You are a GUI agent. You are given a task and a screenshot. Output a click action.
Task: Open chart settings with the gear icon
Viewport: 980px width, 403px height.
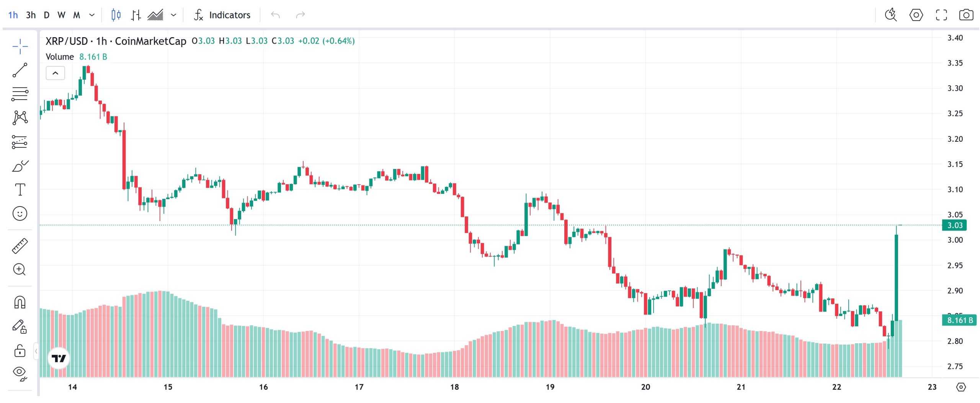[916, 15]
